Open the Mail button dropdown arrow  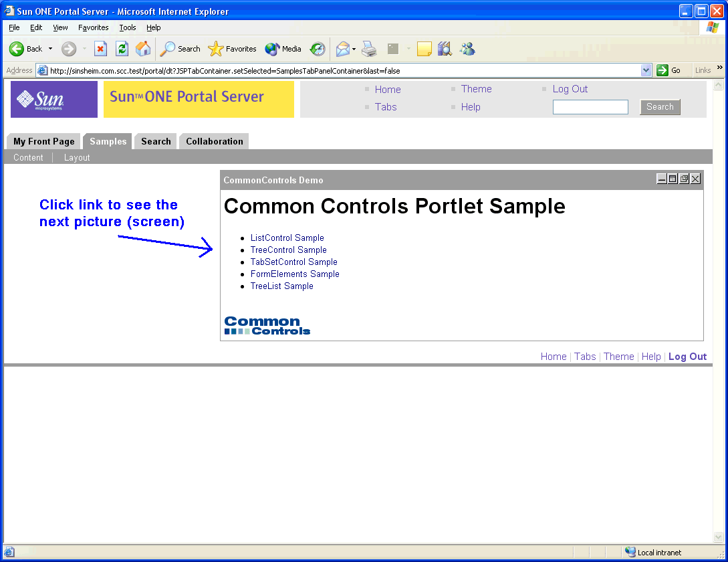354,49
